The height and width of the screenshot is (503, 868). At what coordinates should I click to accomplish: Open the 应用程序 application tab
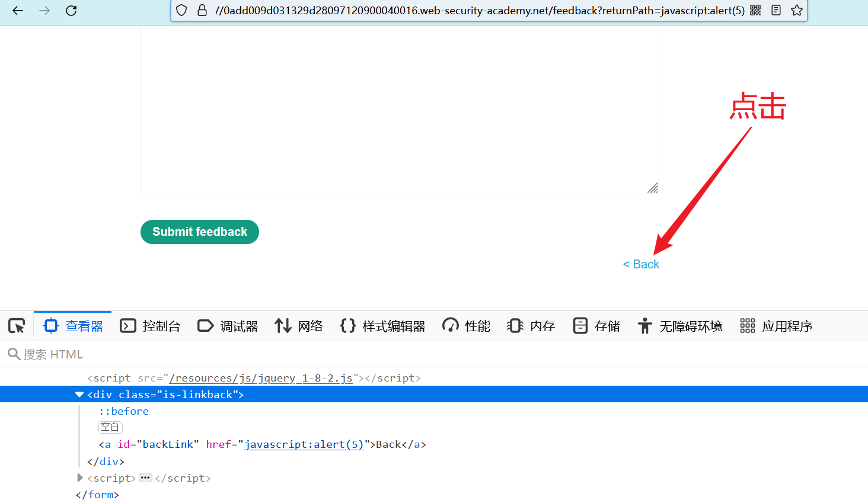coord(776,326)
